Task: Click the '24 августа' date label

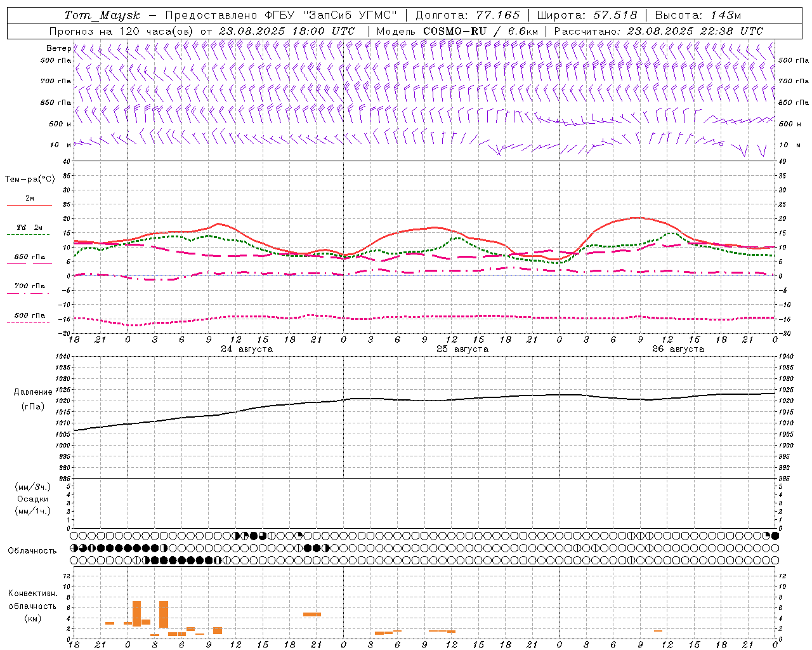Action: coord(247,349)
